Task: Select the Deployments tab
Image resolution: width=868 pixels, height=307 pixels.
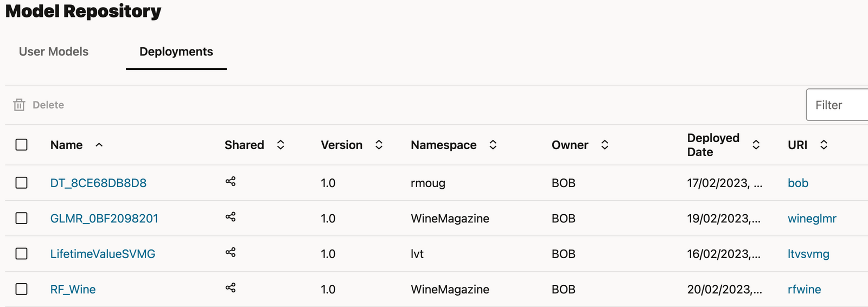Action: [x=176, y=52]
